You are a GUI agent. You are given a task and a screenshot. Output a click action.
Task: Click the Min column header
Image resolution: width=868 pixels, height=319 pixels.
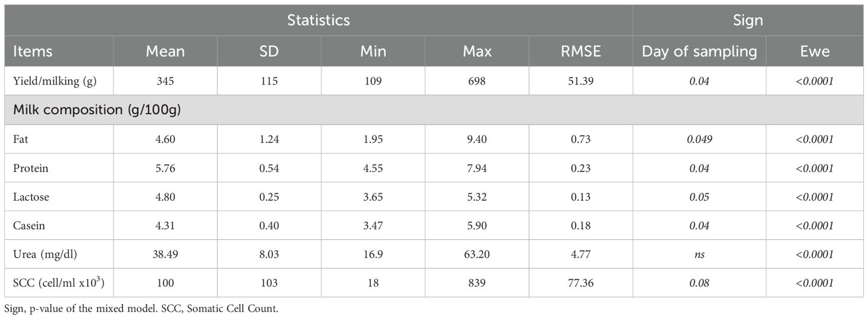(x=373, y=51)
